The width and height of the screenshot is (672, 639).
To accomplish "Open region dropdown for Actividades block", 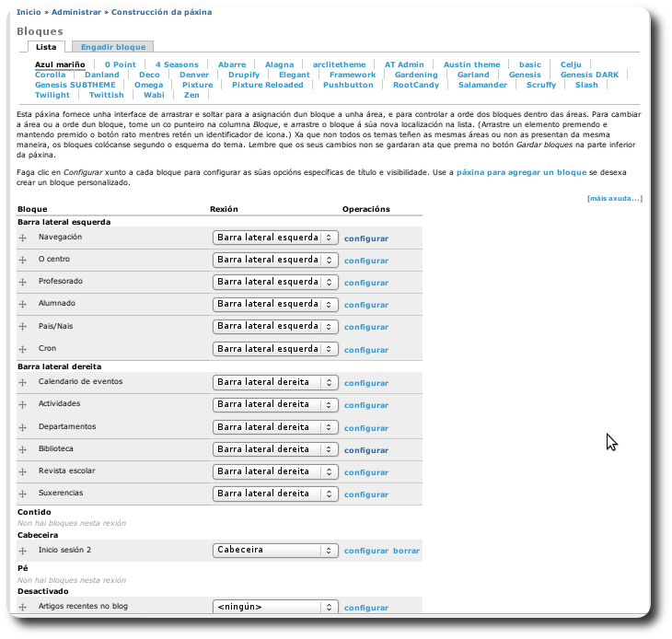I will 275,404.
